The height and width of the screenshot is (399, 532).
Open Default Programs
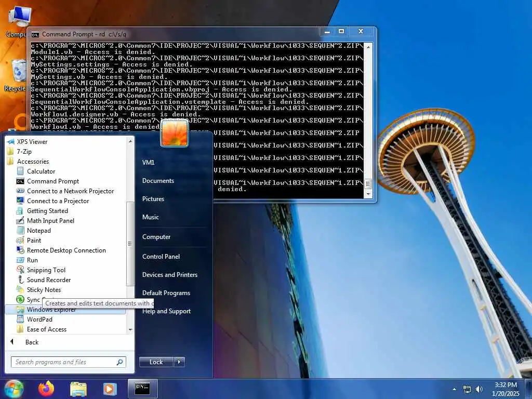coord(166,292)
